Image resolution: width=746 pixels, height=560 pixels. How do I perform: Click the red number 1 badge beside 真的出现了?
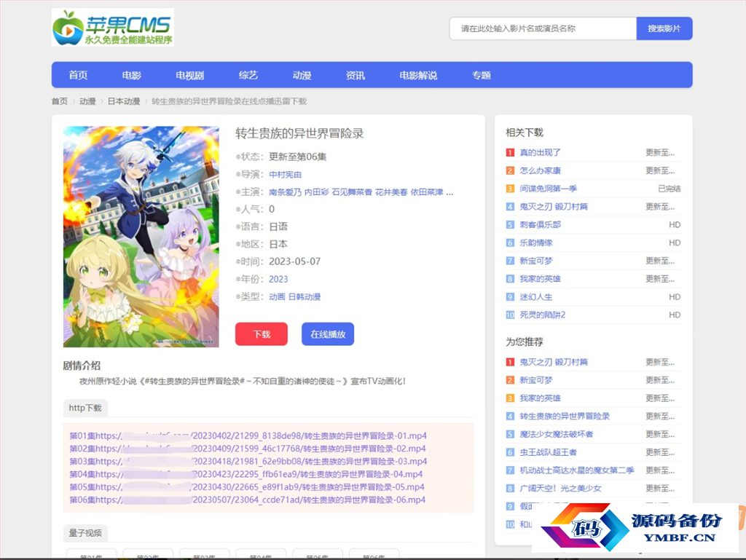(x=510, y=153)
